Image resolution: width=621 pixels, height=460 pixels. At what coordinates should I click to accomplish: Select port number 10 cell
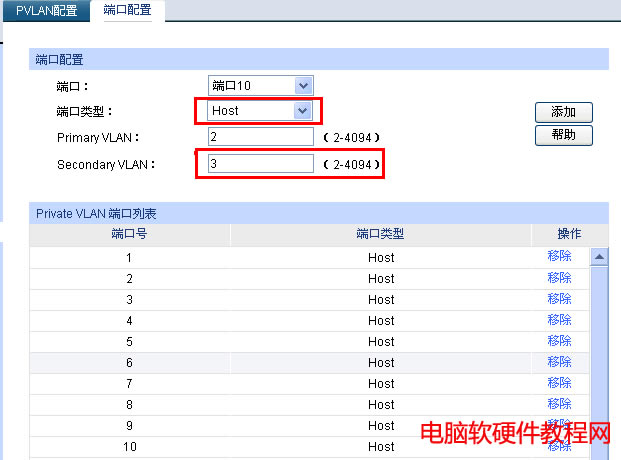(x=129, y=447)
